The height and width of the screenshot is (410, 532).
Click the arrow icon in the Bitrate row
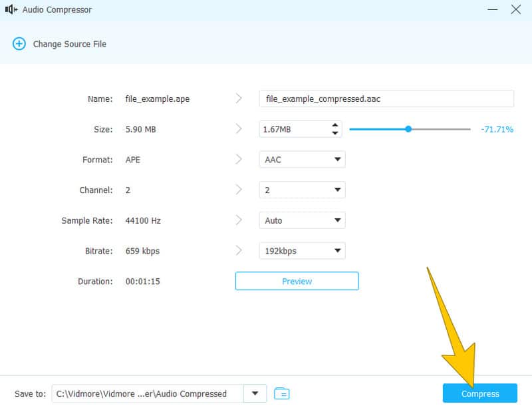(x=239, y=251)
